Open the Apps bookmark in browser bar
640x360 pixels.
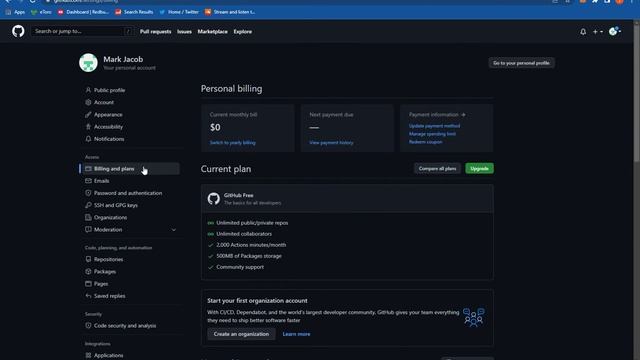(x=15, y=12)
